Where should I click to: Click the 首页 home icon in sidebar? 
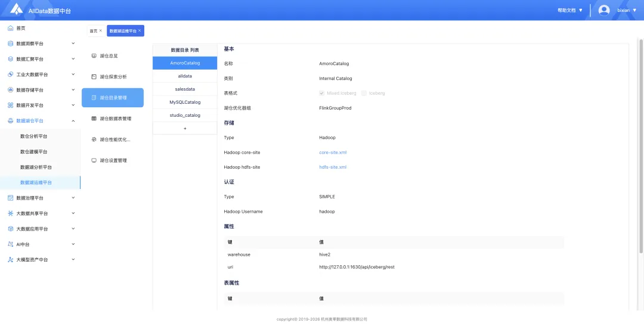click(11, 29)
